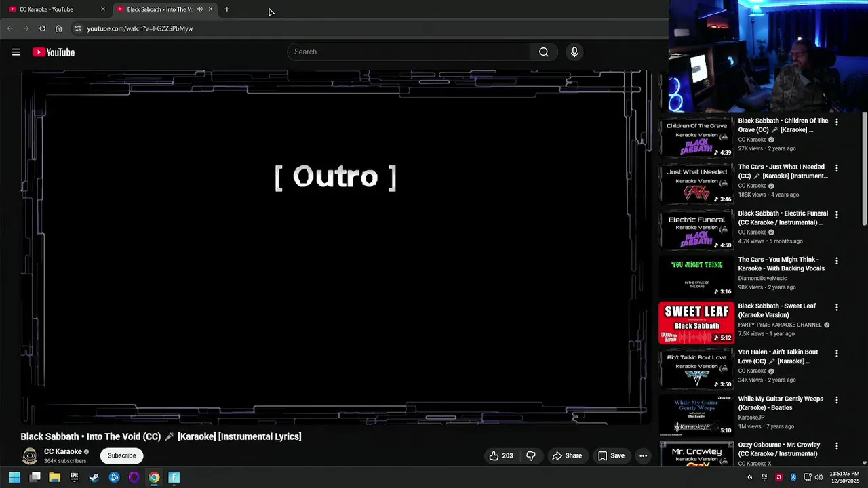
Task: Play You Might Think thumbnail
Action: pyautogui.click(x=696, y=277)
